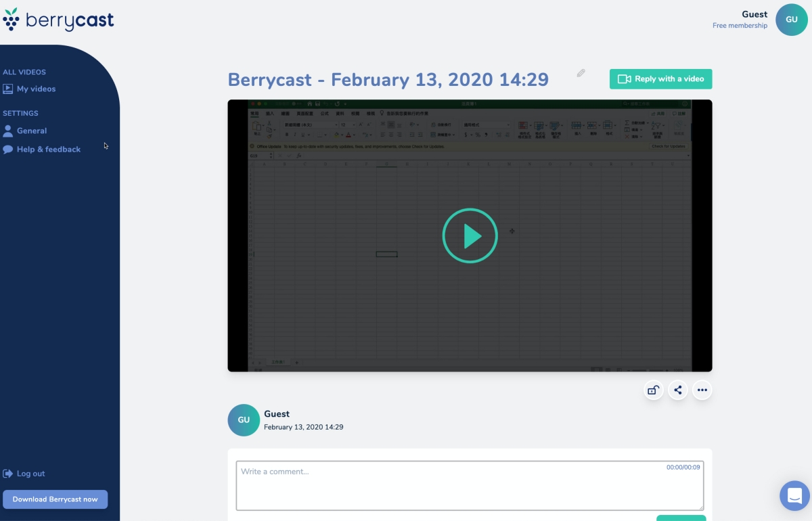The height and width of the screenshot is (521, 812).
Task: Click in the Write a comment field
Action: [x=470, y=486]
